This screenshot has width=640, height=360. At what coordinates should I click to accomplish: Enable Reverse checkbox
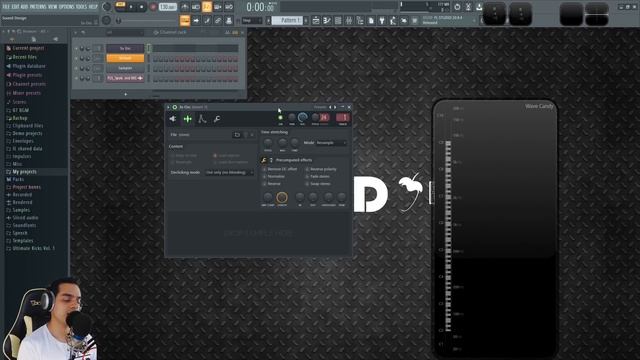(x=264, y=184)
